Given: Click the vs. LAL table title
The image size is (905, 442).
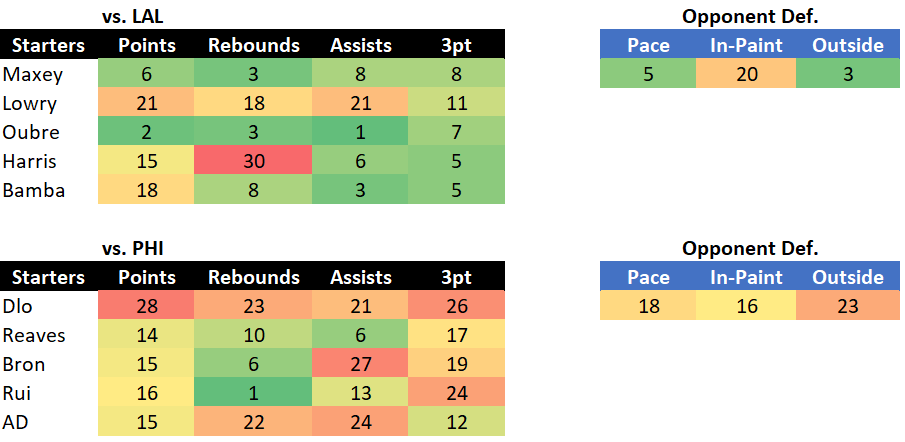Looking at the screenshot, I should click(133, 17).
